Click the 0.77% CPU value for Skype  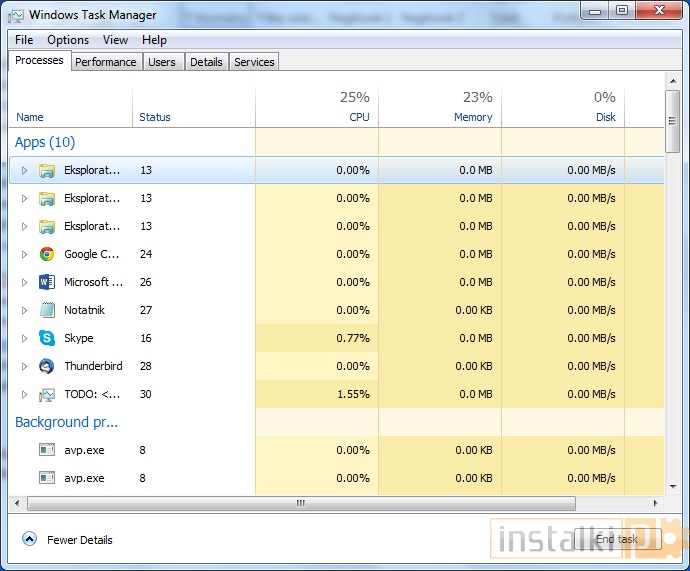[x=353, y=338]
